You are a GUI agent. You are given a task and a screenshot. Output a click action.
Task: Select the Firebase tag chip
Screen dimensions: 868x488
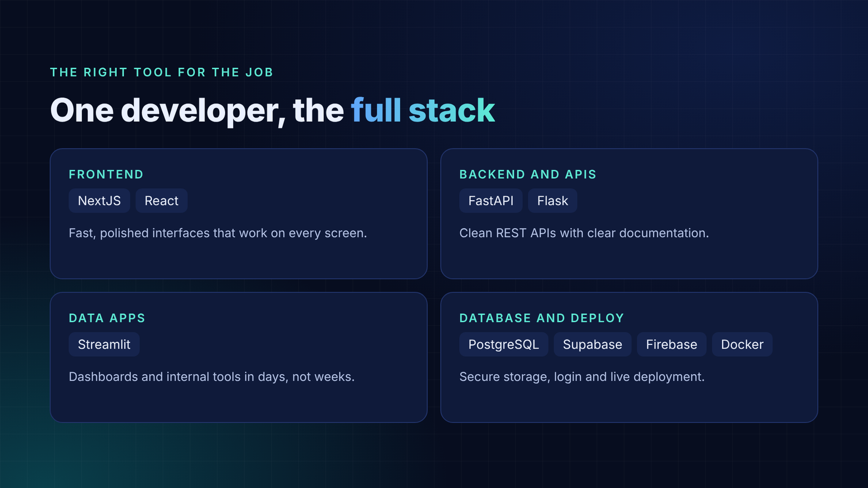(672, 344)
